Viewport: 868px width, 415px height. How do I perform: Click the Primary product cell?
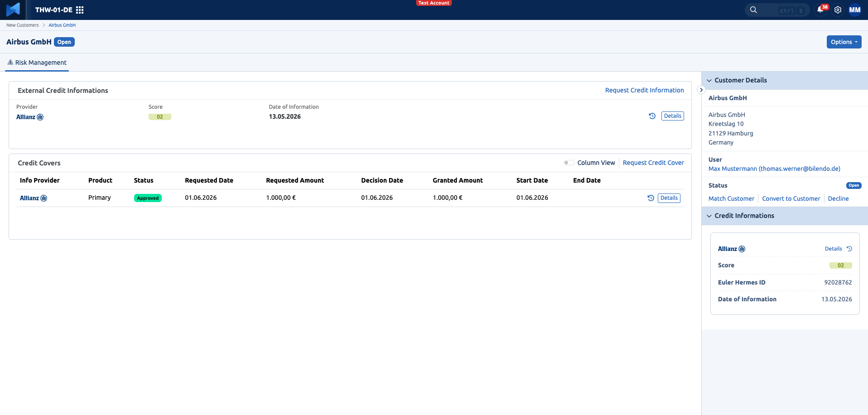[x=100, y=198]
